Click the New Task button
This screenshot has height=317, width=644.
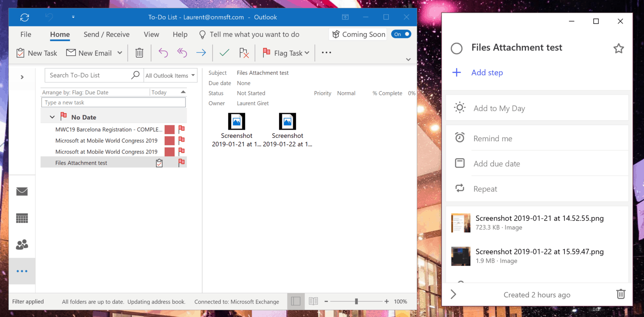point(36,53)
